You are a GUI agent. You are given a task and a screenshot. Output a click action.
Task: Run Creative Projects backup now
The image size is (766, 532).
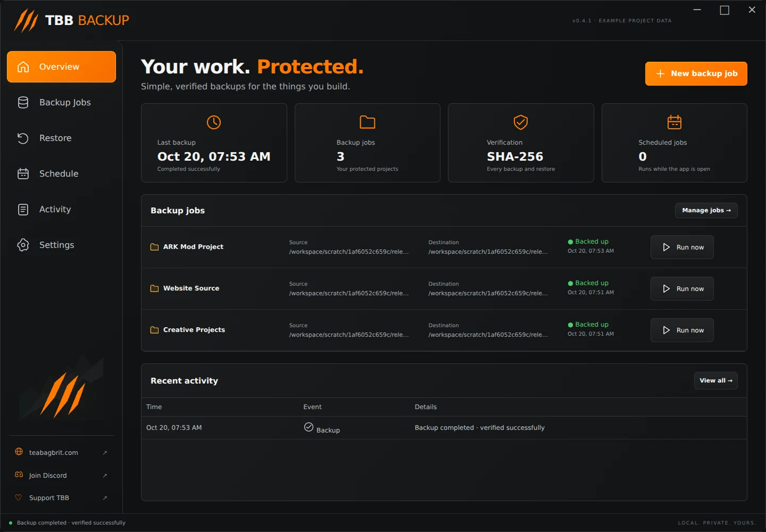[x=682, y=330]
